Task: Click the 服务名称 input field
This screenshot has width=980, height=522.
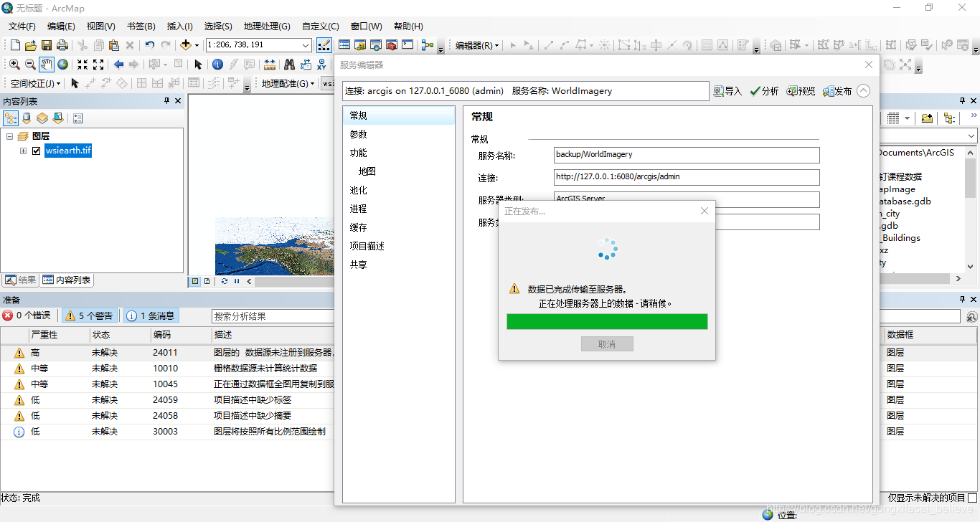Action: point(687,155)
